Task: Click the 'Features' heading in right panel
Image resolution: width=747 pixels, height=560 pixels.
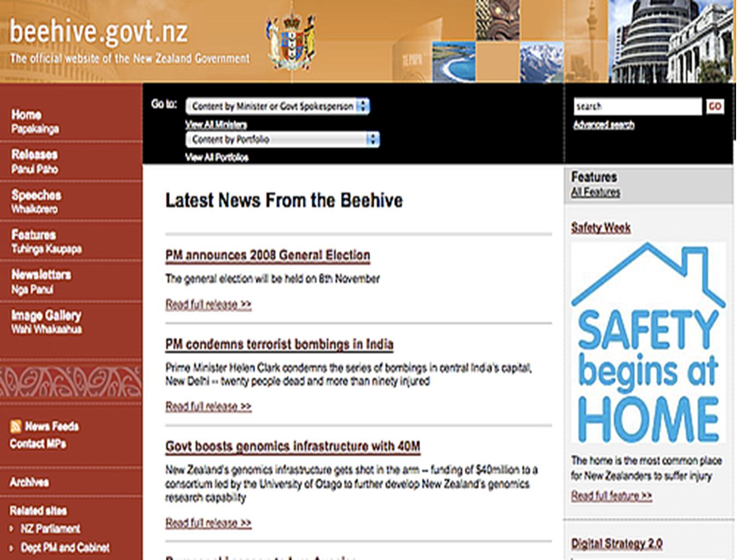Action: coord(594,177)
